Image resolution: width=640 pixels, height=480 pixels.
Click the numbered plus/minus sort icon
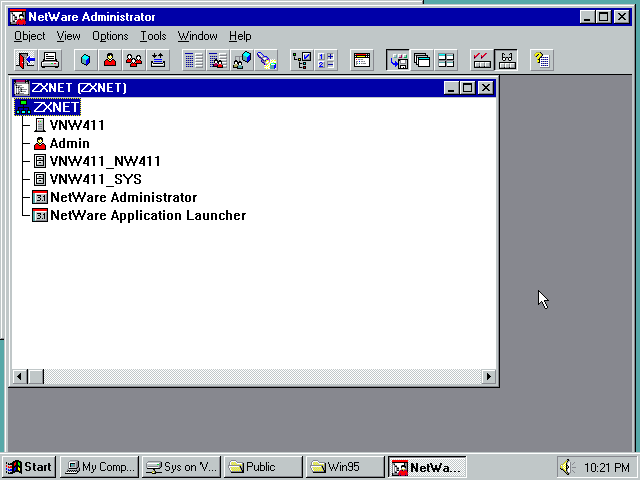pyautogui.click(x=326, y=60)
